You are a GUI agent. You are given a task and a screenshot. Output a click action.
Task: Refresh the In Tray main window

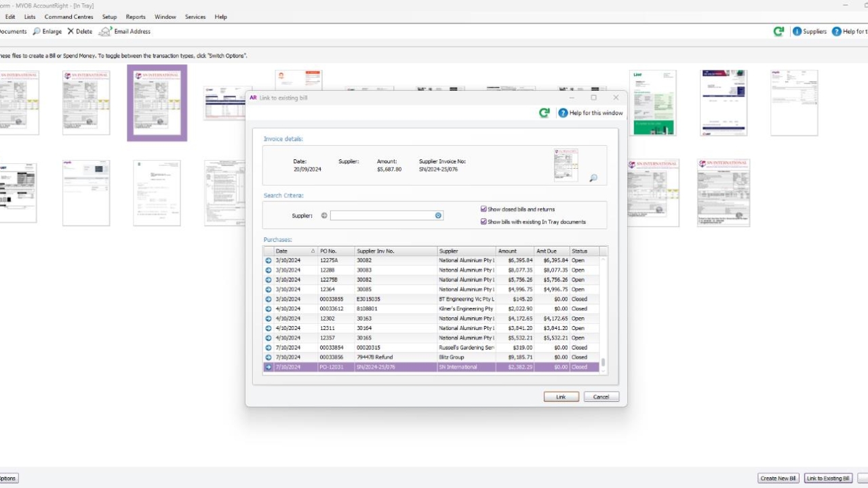(x=778, y=31)
